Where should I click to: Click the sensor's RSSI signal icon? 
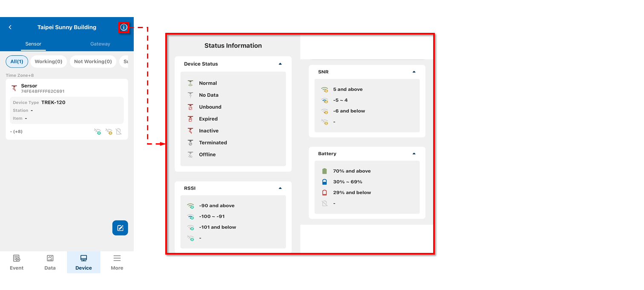pyautogui.click(x=98, y=132)
